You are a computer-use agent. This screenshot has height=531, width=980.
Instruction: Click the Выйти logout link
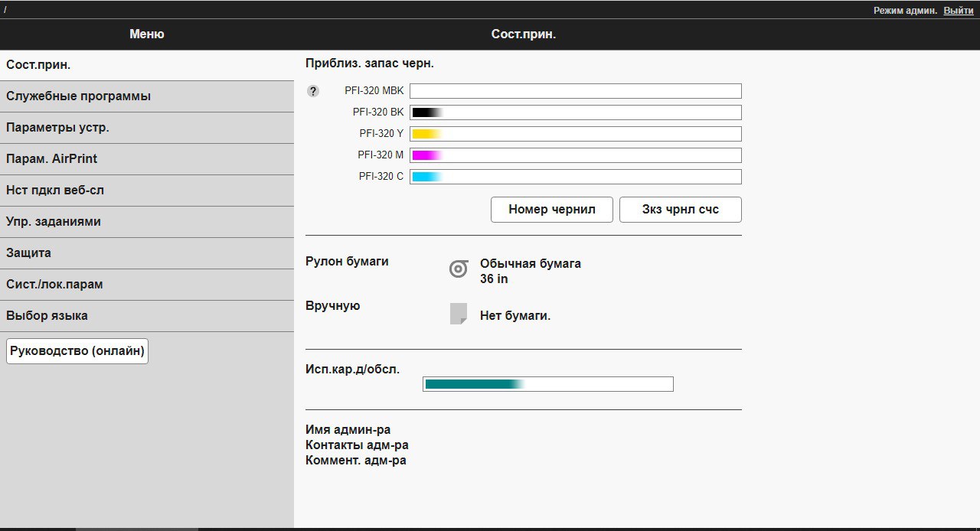(x=959, y=11)
